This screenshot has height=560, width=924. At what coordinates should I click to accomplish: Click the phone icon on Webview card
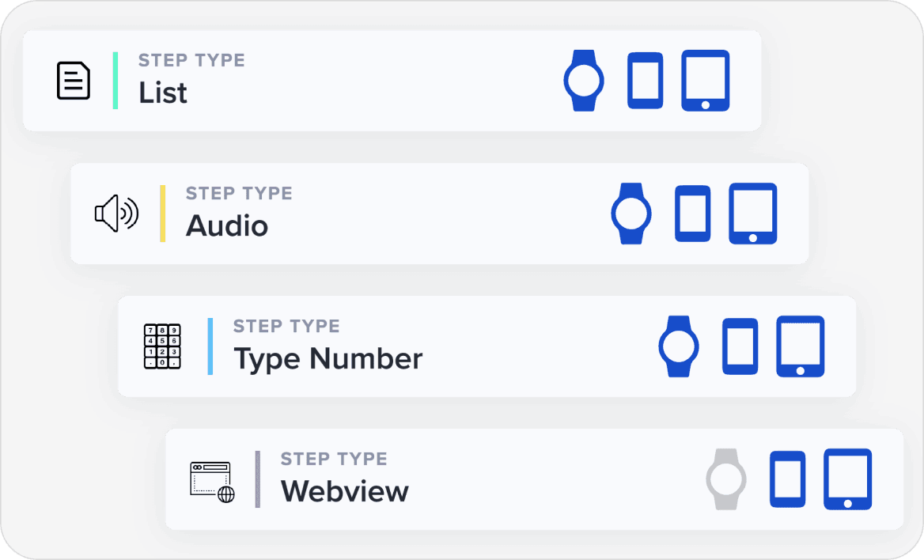pyautogui.click(x=787, y=479)
